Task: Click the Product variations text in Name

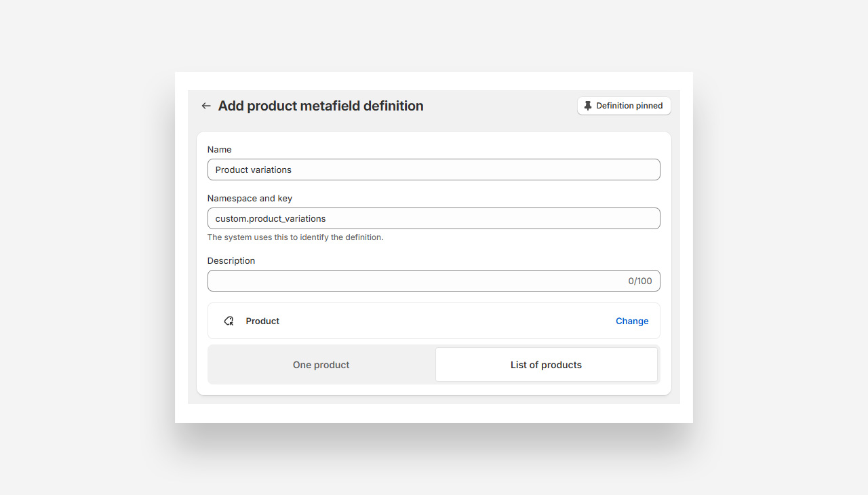Action: tap(254, 170)
